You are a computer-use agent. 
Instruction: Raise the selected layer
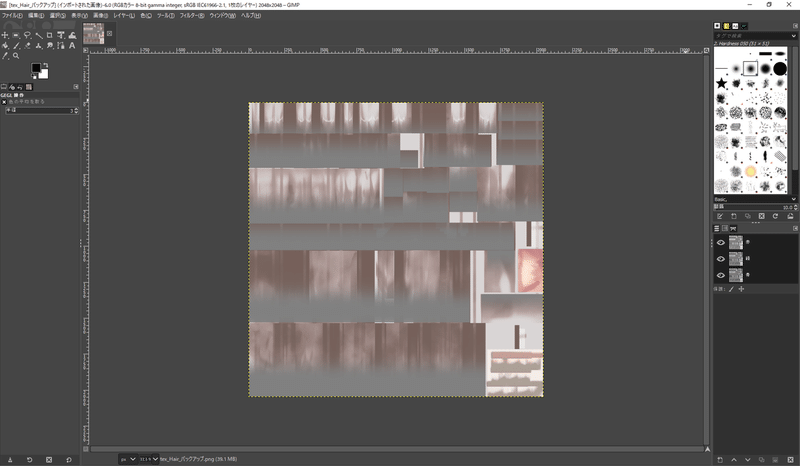(x=734, y=460)
